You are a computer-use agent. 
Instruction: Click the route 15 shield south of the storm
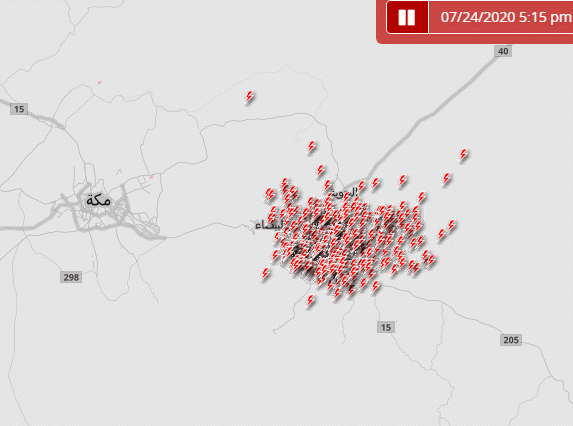point(386,327)
